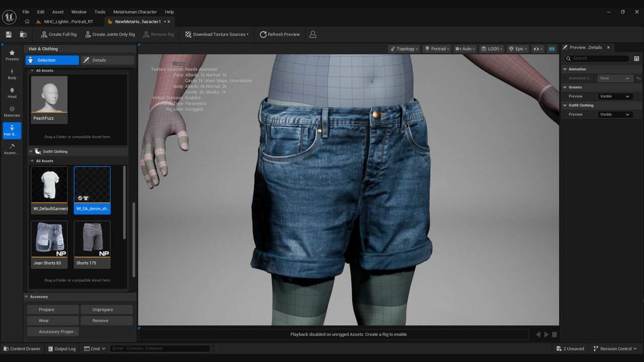
Task: Click the user profile icon in the toolbar
Action: coord(313,34)
